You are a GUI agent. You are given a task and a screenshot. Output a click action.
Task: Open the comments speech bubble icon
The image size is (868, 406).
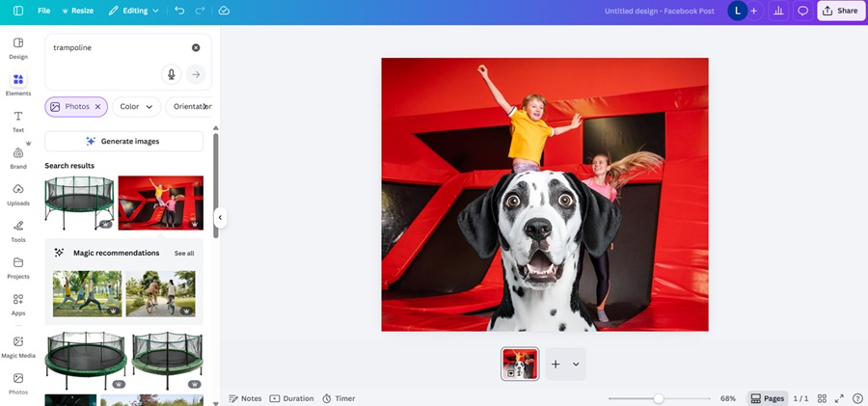(x=802, y=11)
